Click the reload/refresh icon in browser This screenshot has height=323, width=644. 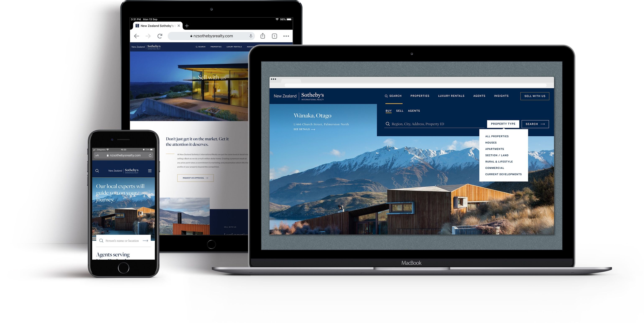click(x=161, y=36)
